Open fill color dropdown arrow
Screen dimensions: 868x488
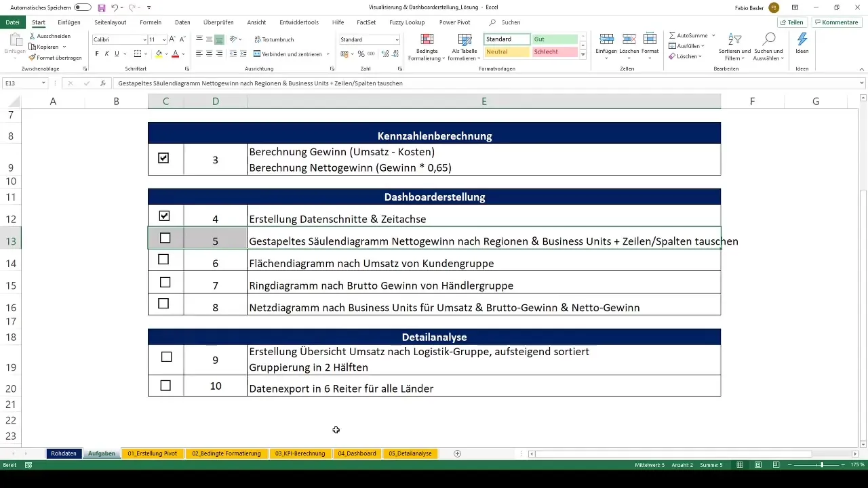[166, 54]
